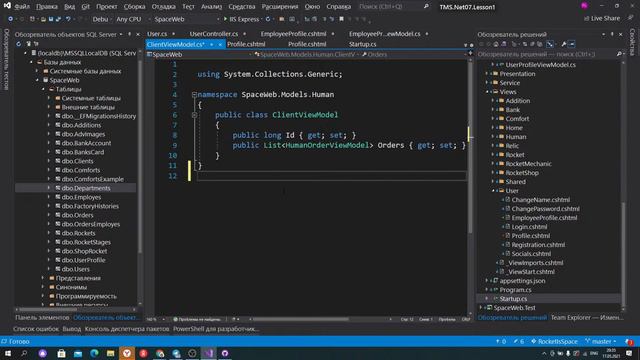Collapse the Views folder in Solution Explorer
Image resolution: width=640 pixels, height=360 pixels.
(487, 92)
